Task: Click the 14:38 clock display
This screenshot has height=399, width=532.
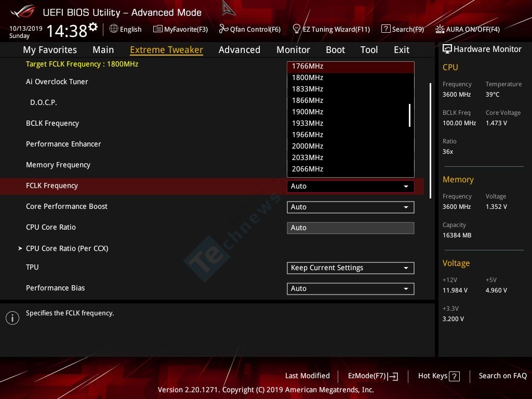Action: pos(67,31)
